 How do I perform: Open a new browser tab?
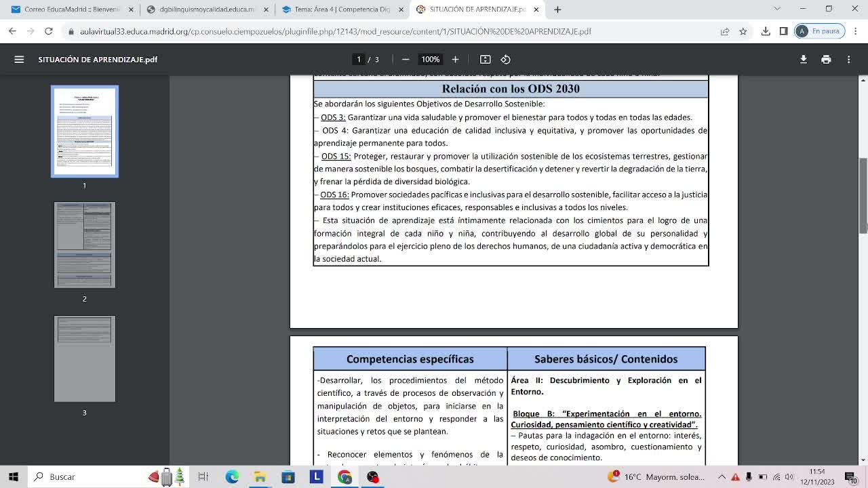[x=557, y=9]
